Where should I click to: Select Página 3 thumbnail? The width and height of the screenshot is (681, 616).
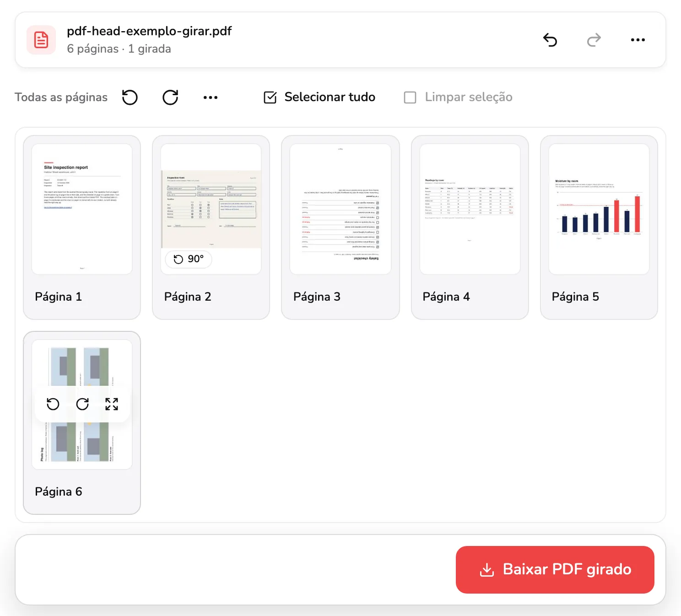340,209
